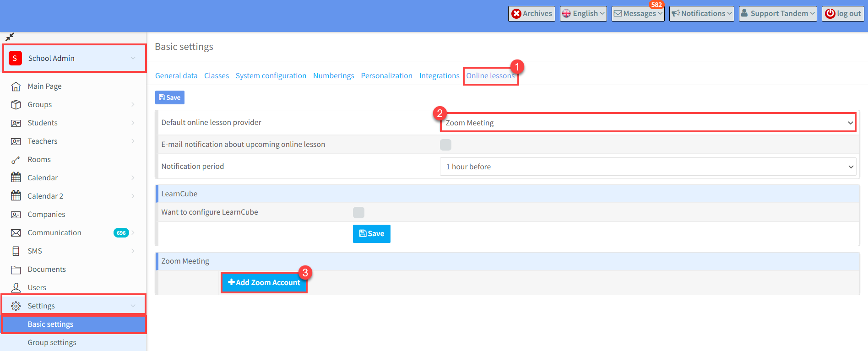Screen dimensions: 868x351
Task: Open the Notification period dropdown
Action: click(648, 167)
